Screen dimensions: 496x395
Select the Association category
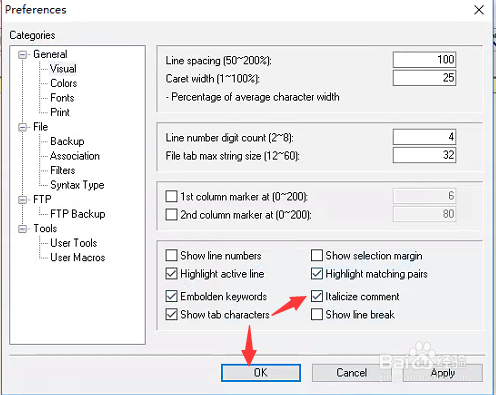click(75, 156)
